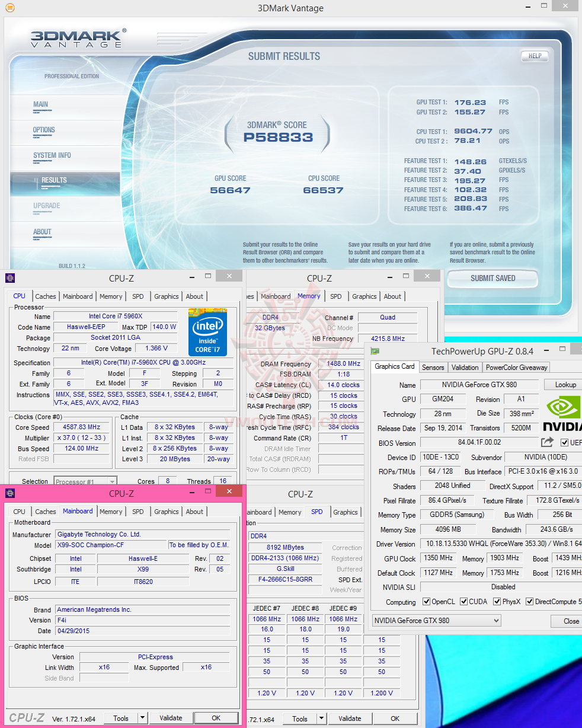This screenshot has height=728, width=582.
Task: Toggle the DirectCompute checkbox
Action: 530,602
